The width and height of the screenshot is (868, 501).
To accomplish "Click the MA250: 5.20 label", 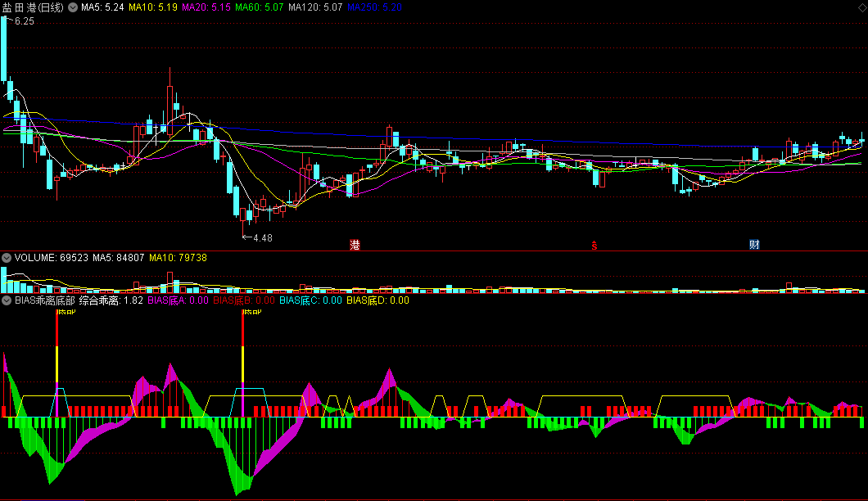I will tap(375, 7).
